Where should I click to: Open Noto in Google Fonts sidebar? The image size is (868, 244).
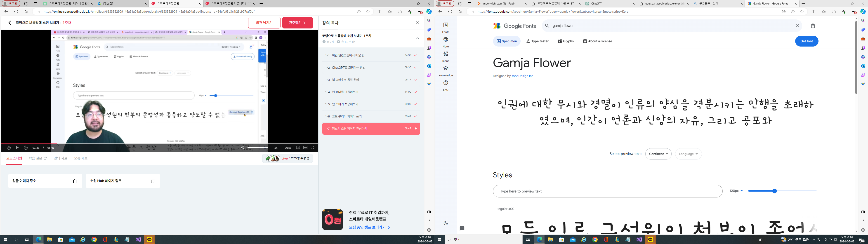click(x=446, y=42)
